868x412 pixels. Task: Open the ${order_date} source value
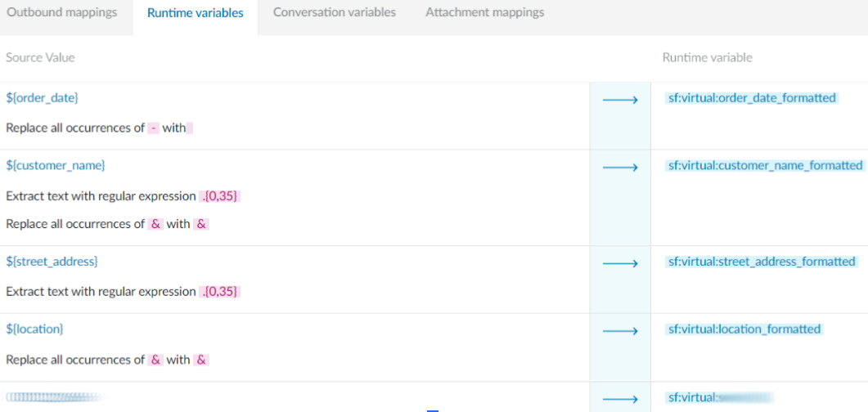coord(42,97)
